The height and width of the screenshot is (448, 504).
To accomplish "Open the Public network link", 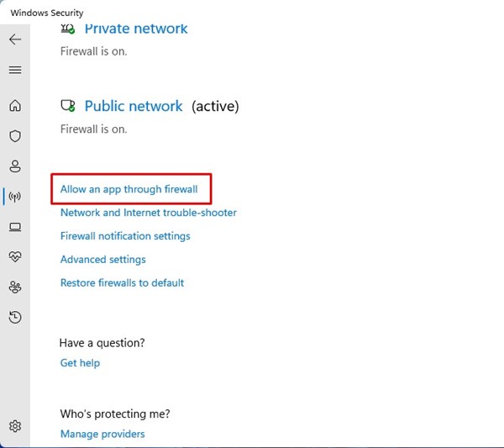I will [134, 107].
